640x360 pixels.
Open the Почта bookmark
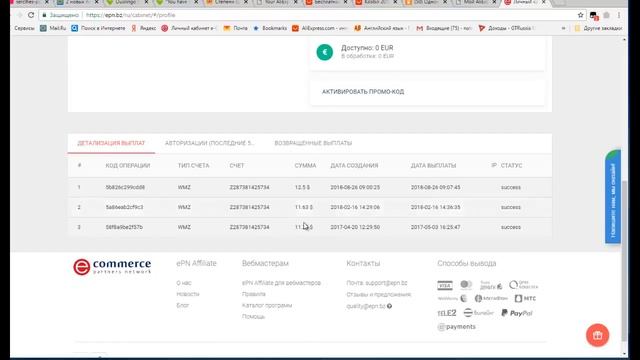click(x=236, y=28)
